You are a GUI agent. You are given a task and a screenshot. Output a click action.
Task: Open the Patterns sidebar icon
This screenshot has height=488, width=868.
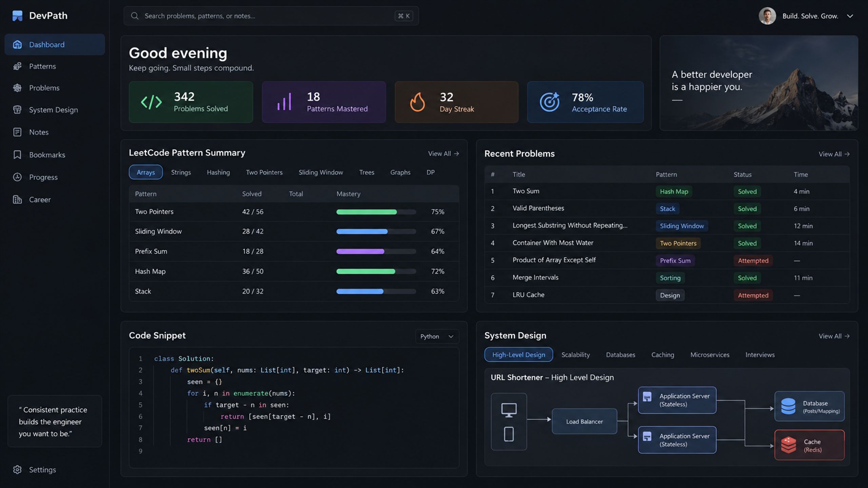(x=17, y=66)
